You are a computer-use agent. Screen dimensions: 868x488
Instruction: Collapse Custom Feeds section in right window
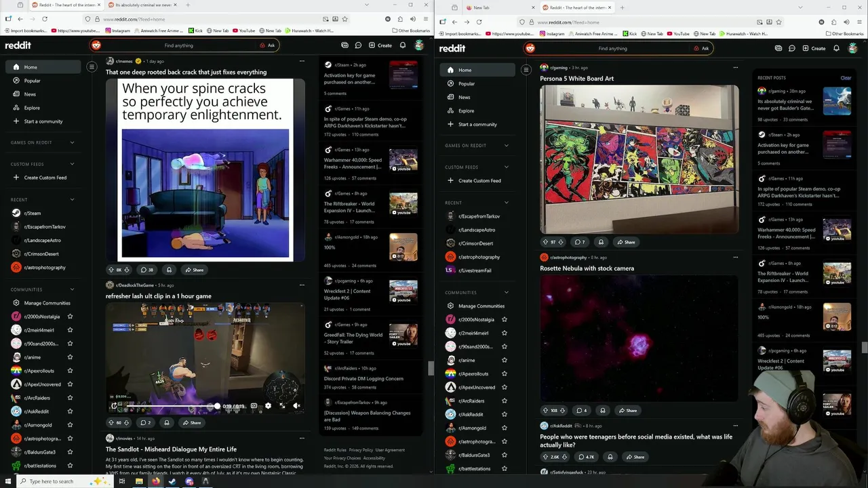(506, 167)
